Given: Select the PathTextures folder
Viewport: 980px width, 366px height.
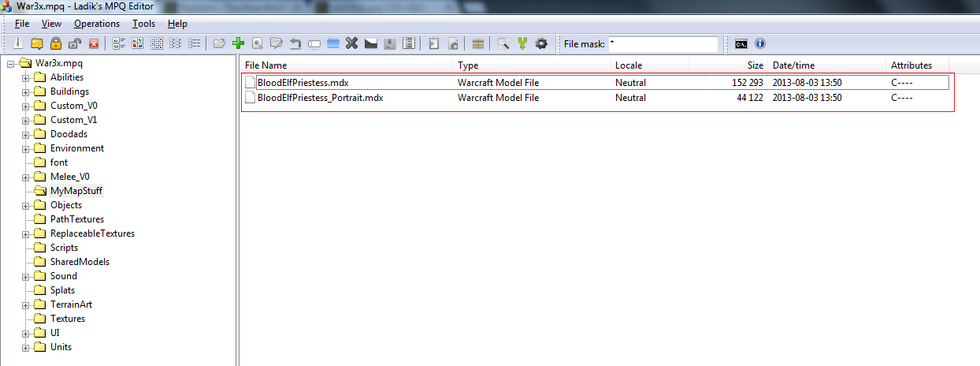Looking at the screenshot, I should [x=77, y=219].
